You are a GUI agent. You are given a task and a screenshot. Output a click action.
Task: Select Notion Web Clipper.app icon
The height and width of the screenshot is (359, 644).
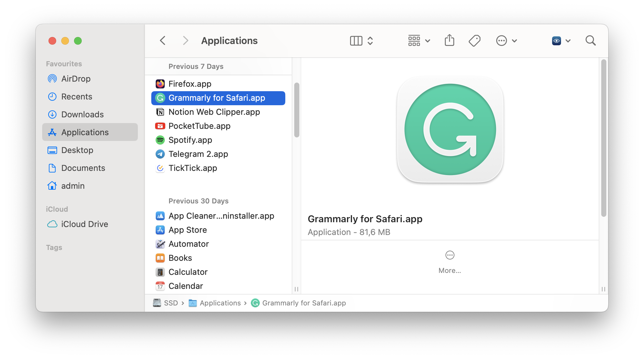point(160,112)
